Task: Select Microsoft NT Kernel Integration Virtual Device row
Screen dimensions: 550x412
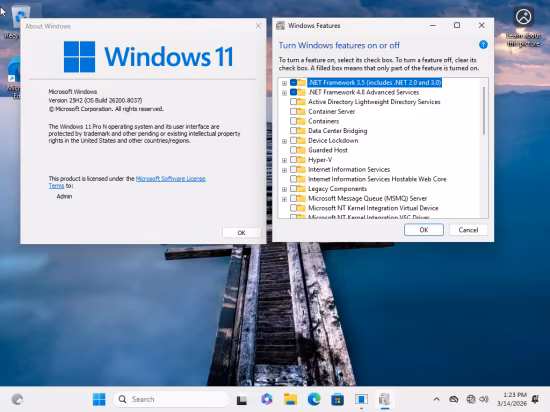Action: click(x=373, y=208)
